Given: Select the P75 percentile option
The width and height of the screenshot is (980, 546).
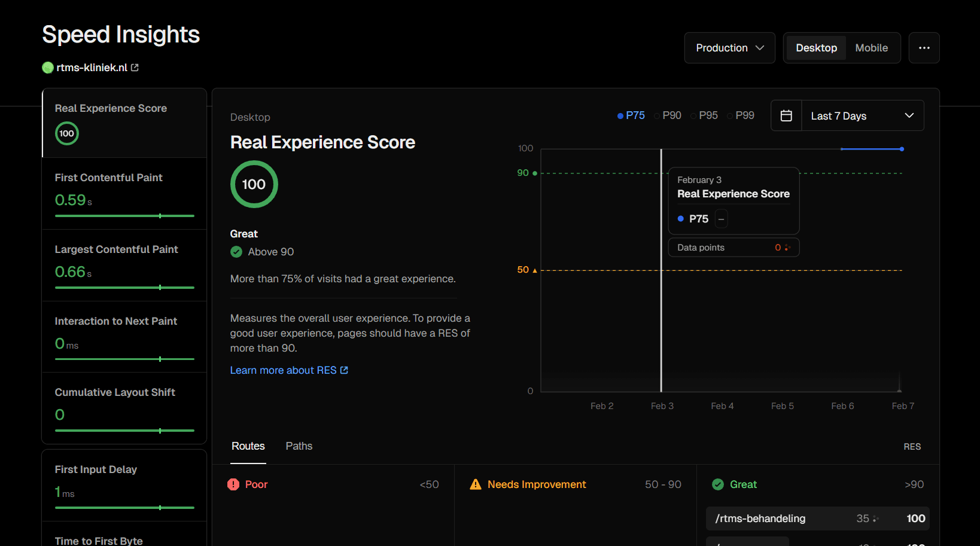Looking at the screenshot, I should 631,115.
